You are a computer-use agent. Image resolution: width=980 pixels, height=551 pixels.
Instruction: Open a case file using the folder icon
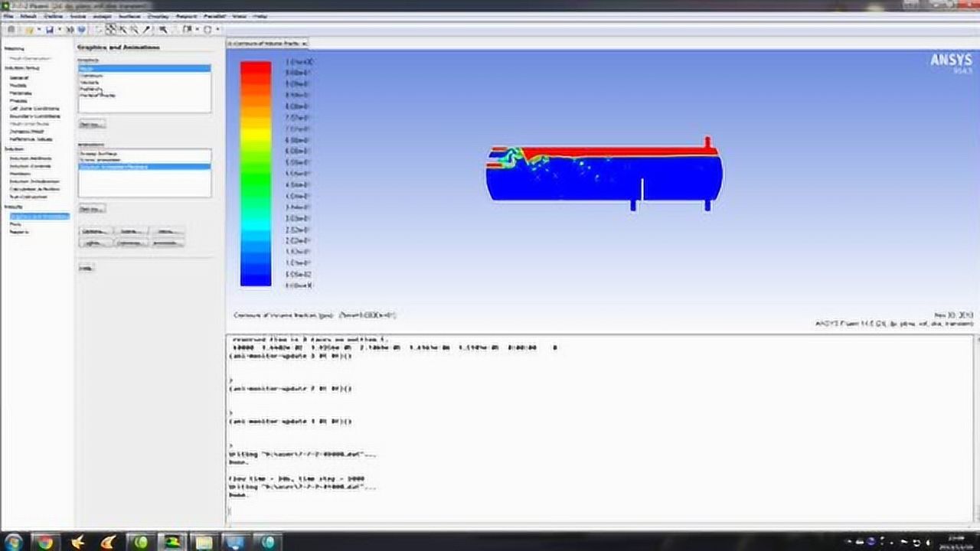[x=31, y=30]
